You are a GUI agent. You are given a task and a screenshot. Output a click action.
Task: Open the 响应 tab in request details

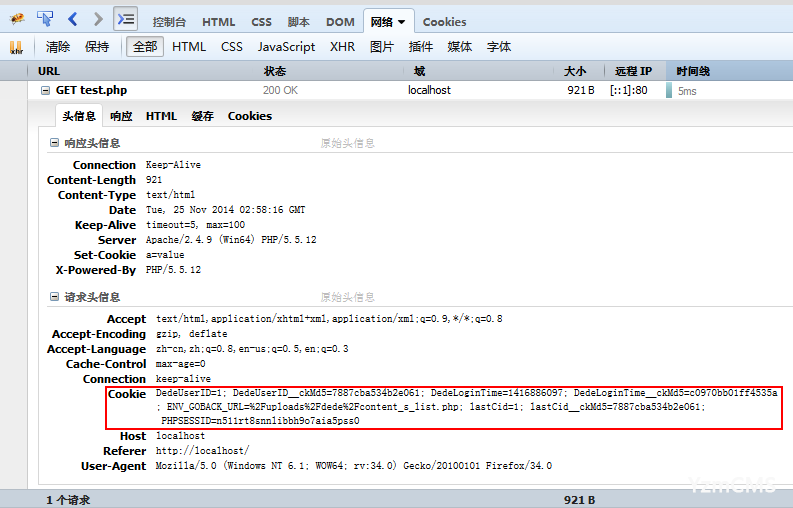[x=121, y=116]
